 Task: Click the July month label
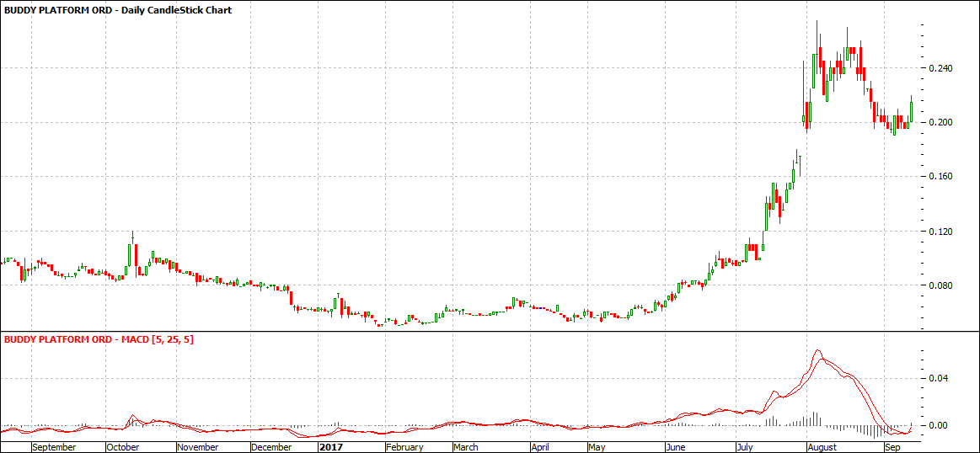click(745, 447)
